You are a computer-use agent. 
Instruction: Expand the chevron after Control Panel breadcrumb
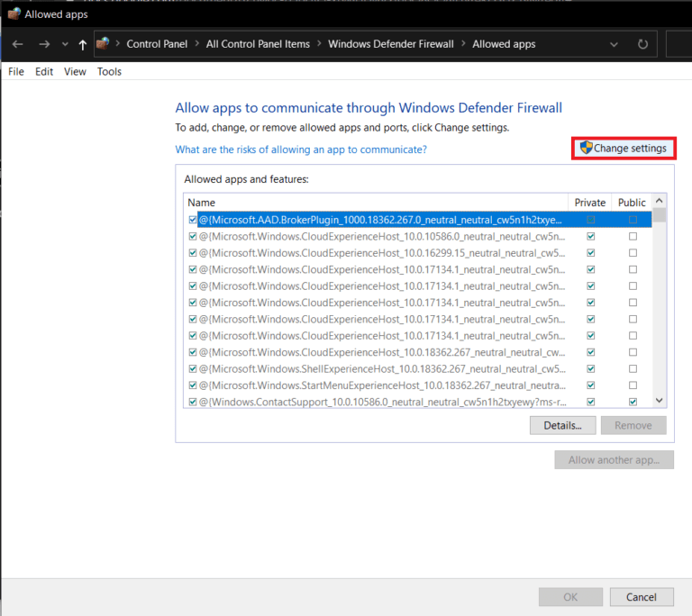point(196,44)
